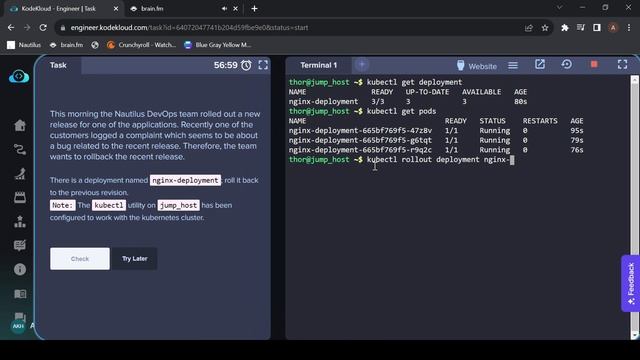Viewport: 640px width, 360px height.
Task: Open the browser side panel icon
Action: [597, 28]
